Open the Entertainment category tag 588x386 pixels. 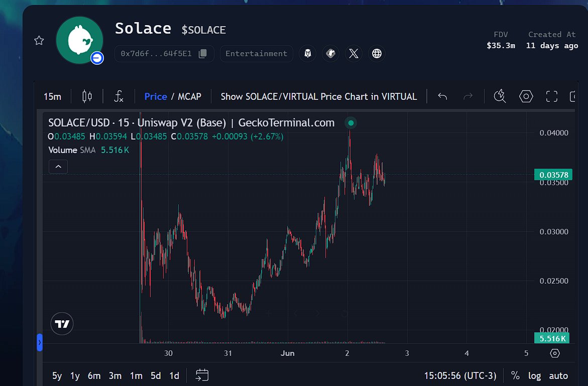[x=257, y=54]
